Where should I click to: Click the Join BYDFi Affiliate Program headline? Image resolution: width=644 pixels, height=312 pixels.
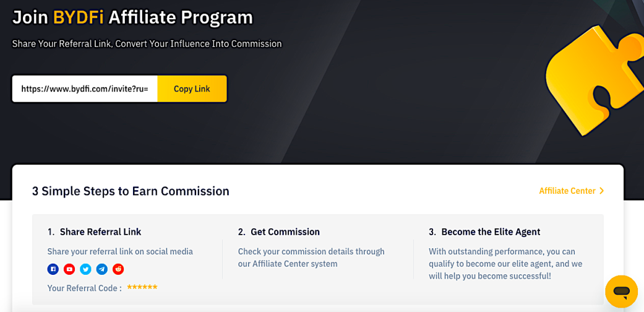132,18
